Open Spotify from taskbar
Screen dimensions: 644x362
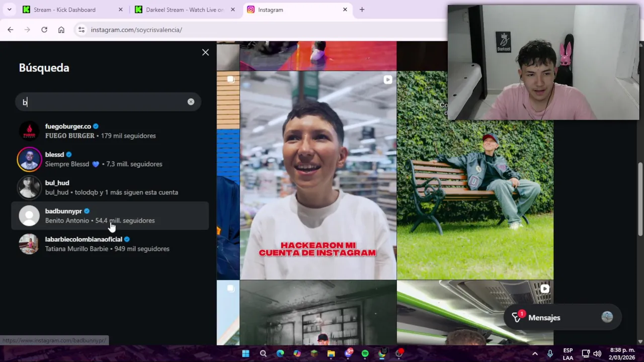coord(365,353)
